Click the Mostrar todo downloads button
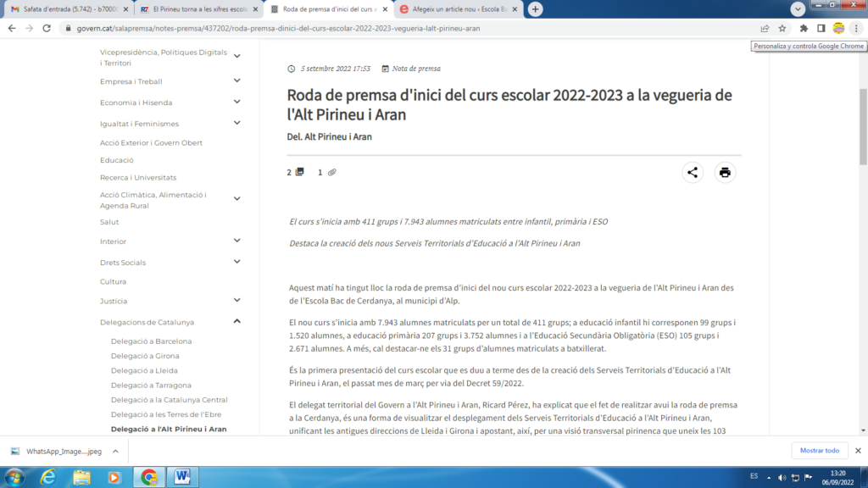The height and width of the screenshot is (488, 868). coord(819,451)
